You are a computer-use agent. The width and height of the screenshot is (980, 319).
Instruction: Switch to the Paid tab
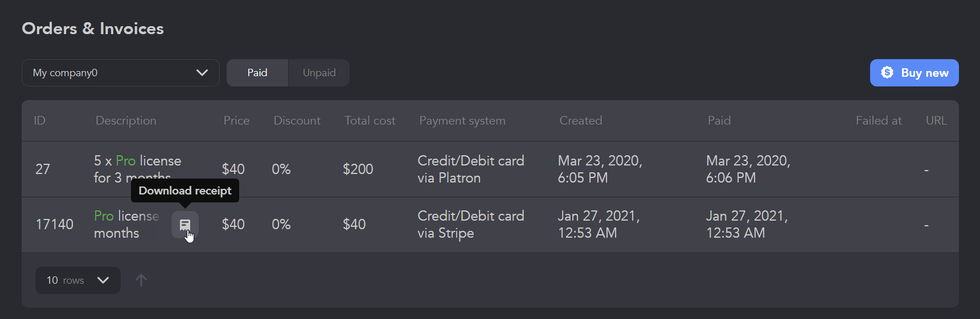coord(257,73)
